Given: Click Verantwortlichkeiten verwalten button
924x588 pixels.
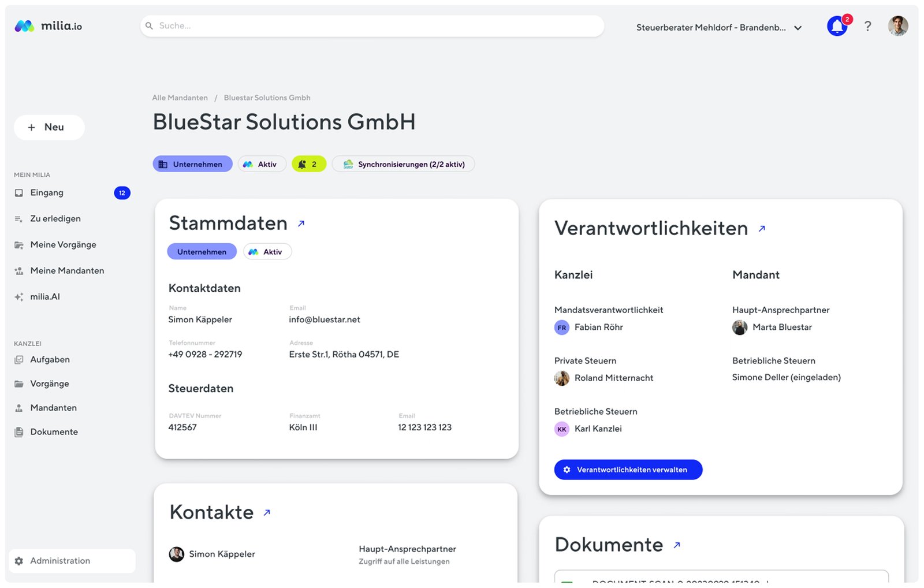Looking at the screenshot, I should [628, 470].
